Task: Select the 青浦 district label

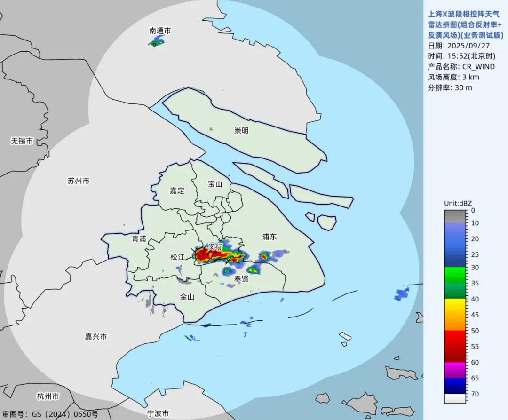Action: (139, 238)
